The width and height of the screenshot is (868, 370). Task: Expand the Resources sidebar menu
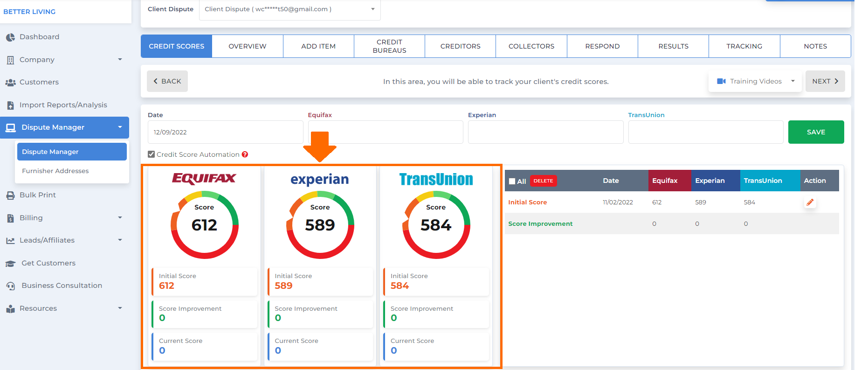point(120,308)
